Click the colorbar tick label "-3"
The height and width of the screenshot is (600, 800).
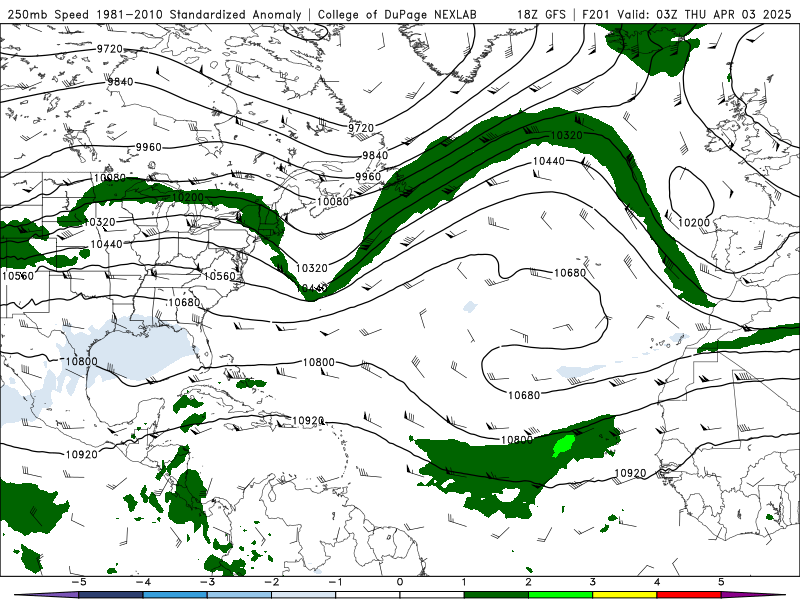tap(207, 582)
